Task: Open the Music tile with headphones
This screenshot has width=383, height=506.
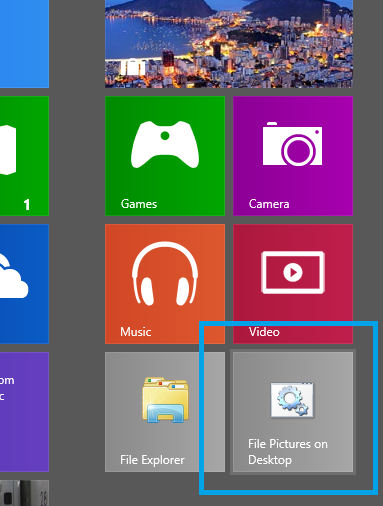Action: (165, 284)
